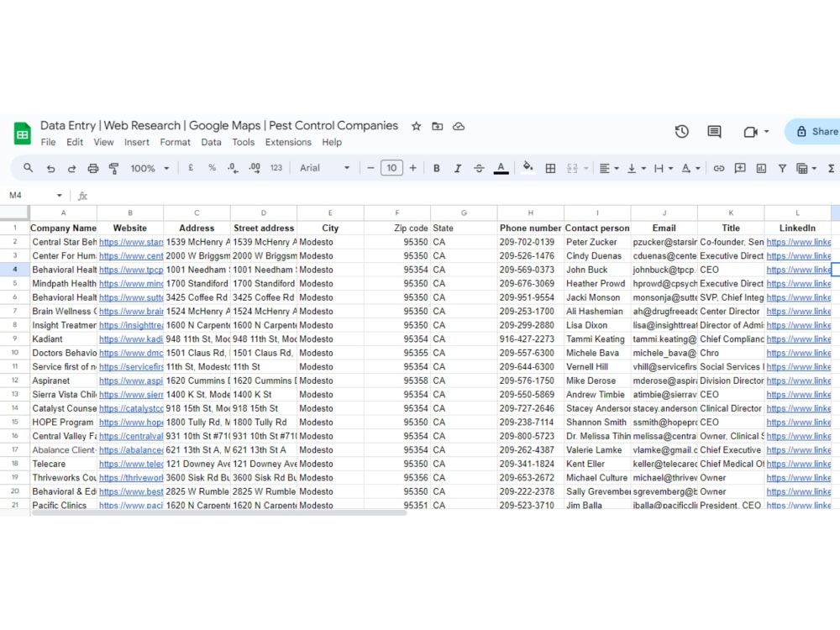Screen dimensions: 840x630
Task: Click the horizontal scrollbar
Action: [x=218, y=512]
